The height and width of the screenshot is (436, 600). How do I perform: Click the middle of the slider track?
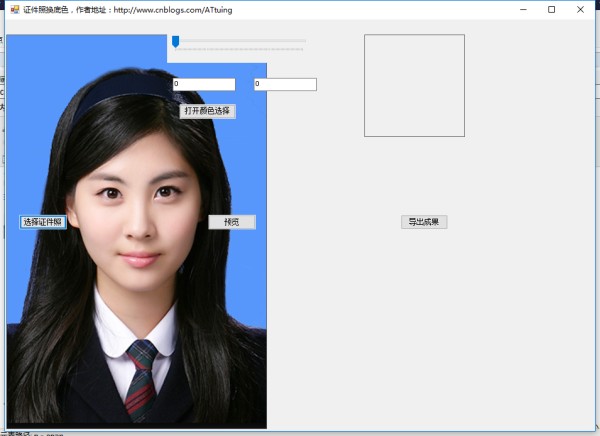pyautogui.click(x=240, y=41)
